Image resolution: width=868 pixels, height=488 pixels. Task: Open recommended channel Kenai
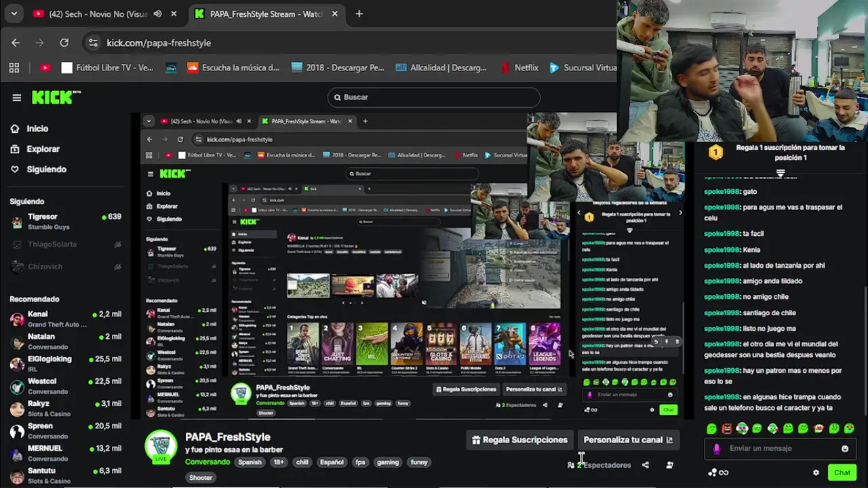coord(65,319)
